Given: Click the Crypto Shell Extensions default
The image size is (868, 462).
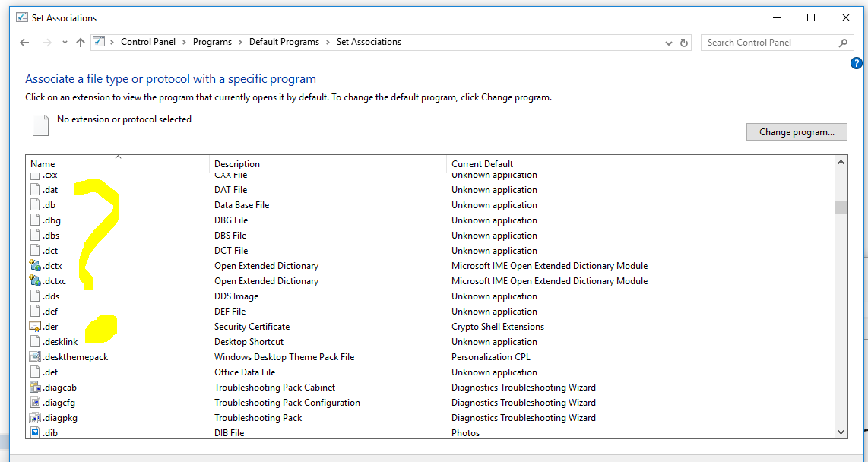Looking at the screenshot, I should coord(498,327).
